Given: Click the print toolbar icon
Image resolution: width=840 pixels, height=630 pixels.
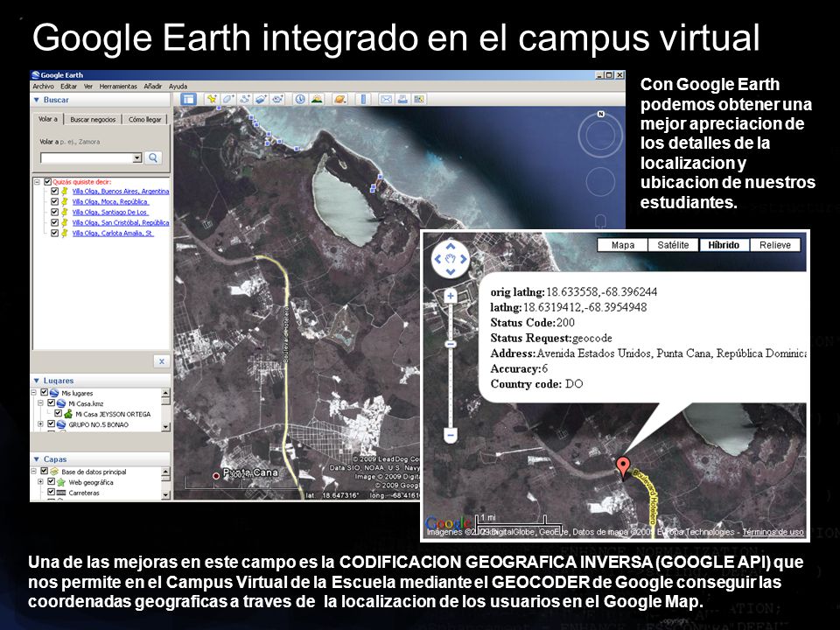Looking at the screenshot, I should (x=402, y=99).
